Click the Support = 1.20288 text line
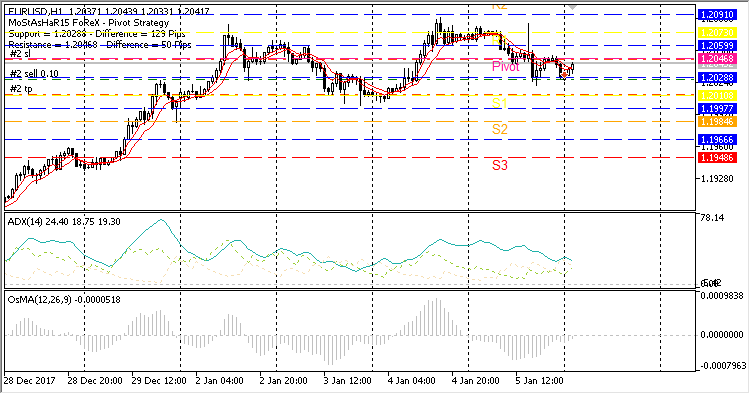Image resolution: width=750 pixels, height=394 pixels. (97, 34)
